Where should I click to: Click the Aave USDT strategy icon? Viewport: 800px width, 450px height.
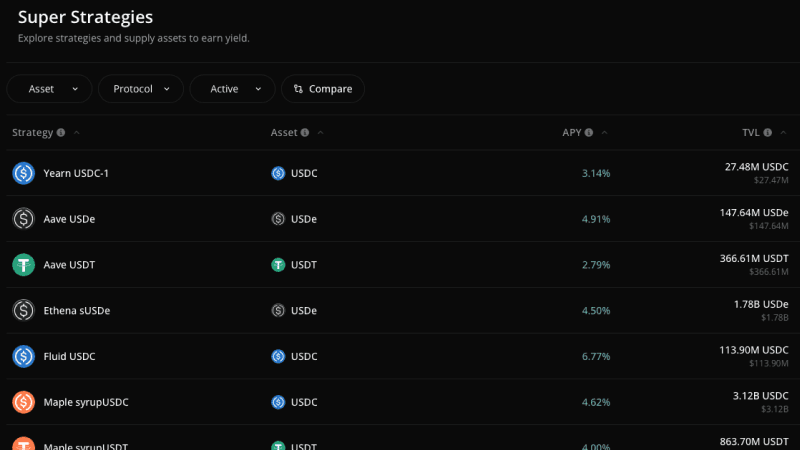23,265
